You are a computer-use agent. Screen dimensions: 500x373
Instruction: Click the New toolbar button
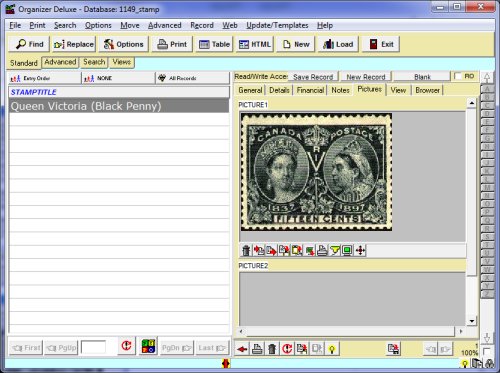pos(296,44)
